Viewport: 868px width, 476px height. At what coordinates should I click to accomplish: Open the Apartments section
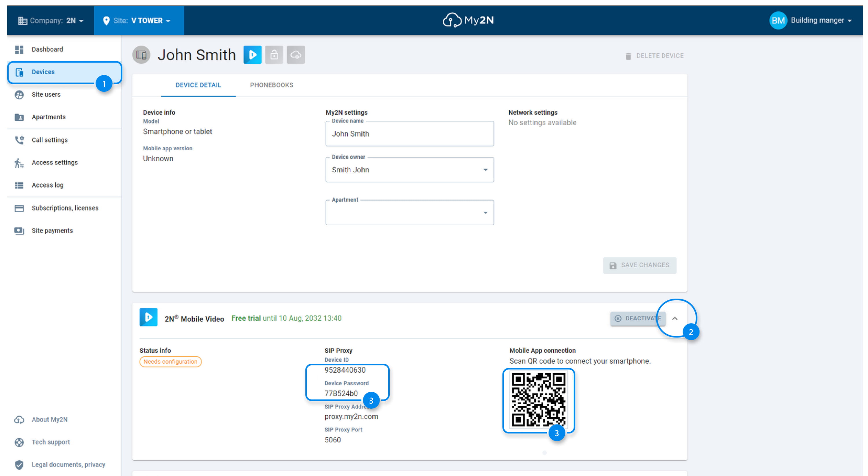point(64,117)
